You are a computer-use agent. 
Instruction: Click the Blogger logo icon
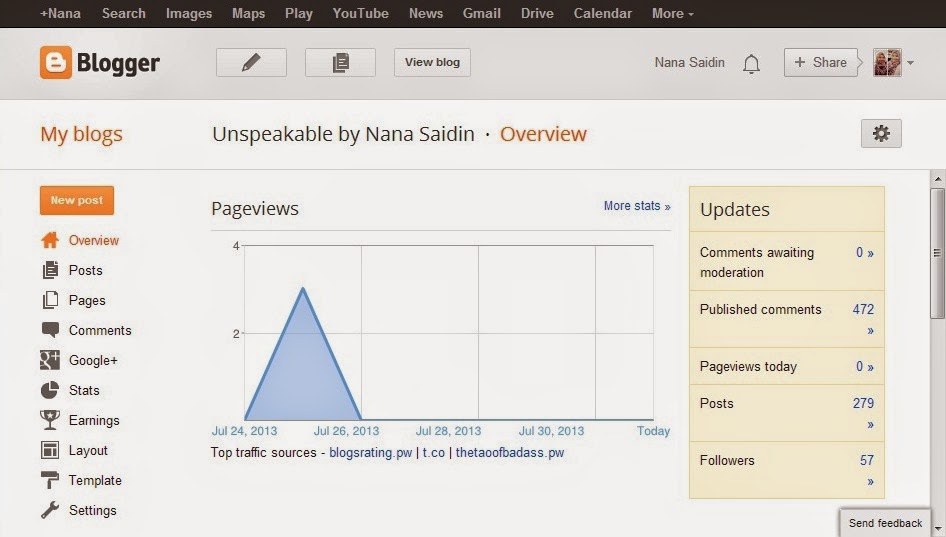coord(56,62)
